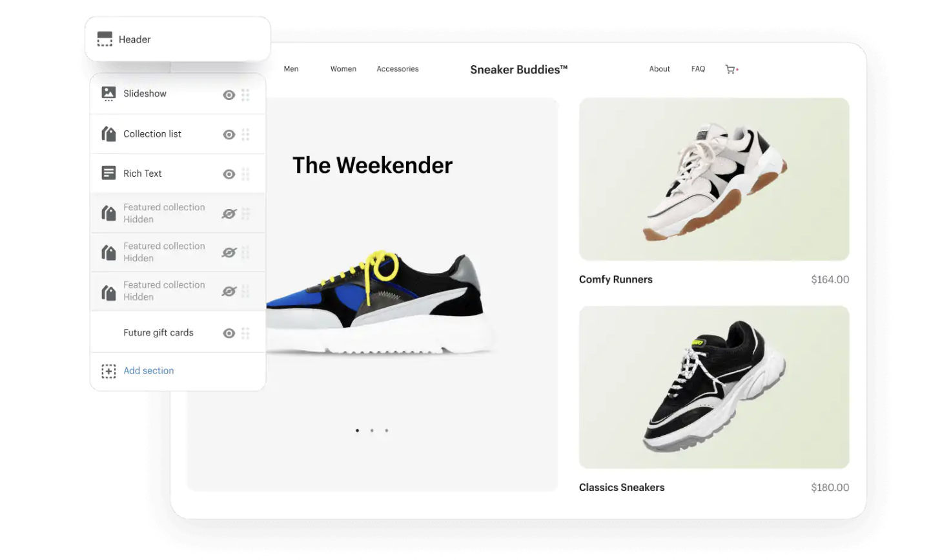Toggle Future gift cards visibility eye
Screen dimensions: 931x560
coord(229,333)
